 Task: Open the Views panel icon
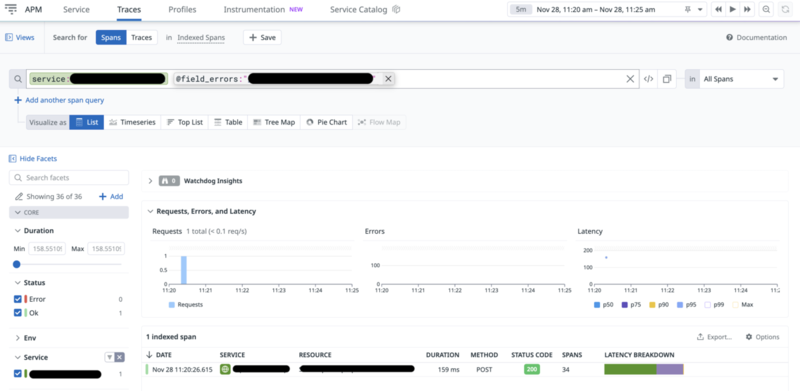coord(9,37)
